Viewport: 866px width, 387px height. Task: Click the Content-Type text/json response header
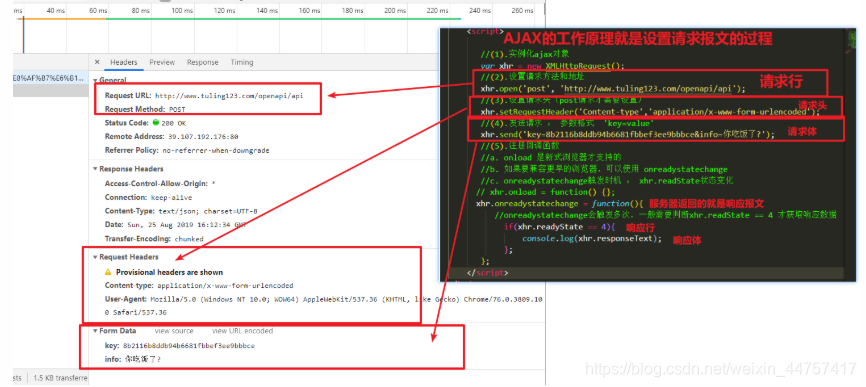point(181,211)
